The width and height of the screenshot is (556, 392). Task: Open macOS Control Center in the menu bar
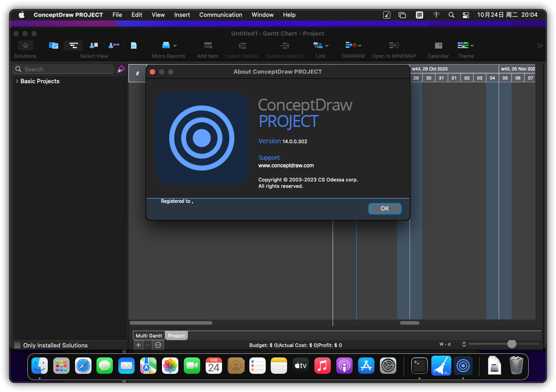466,15
